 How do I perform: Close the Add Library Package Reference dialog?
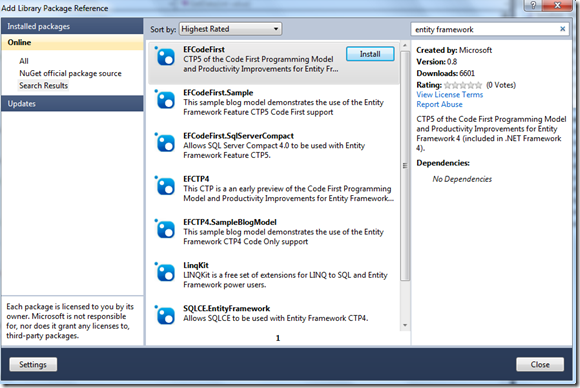tap(540, 364)
